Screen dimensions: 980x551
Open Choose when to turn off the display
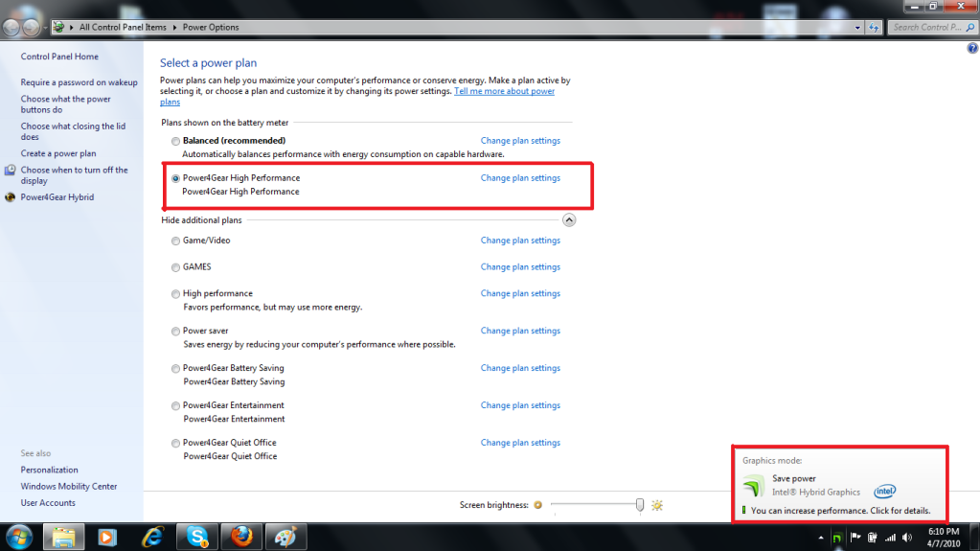[x=74, y=175]
